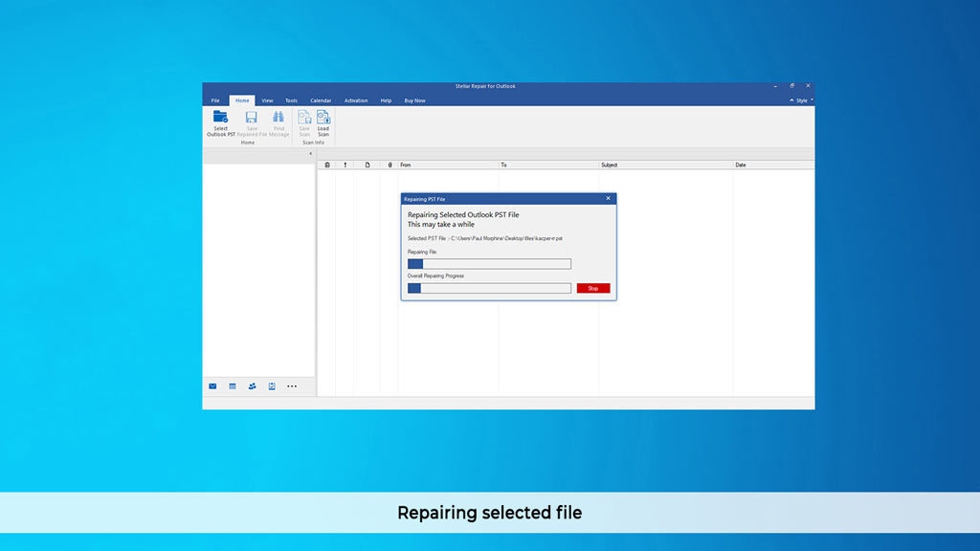This screenshot has height=551, width=980.
Task: Open the Style dropdown
Action: coord(802,100)
